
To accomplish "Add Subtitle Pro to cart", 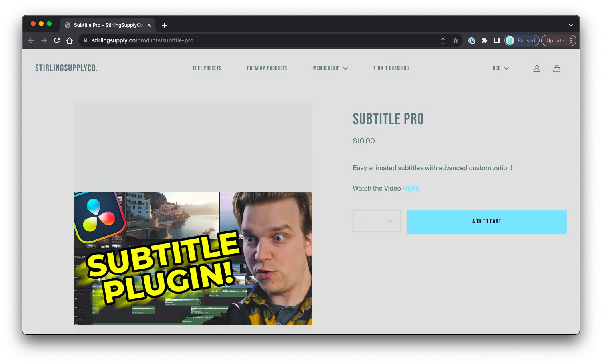I will (x=487, y=222).
